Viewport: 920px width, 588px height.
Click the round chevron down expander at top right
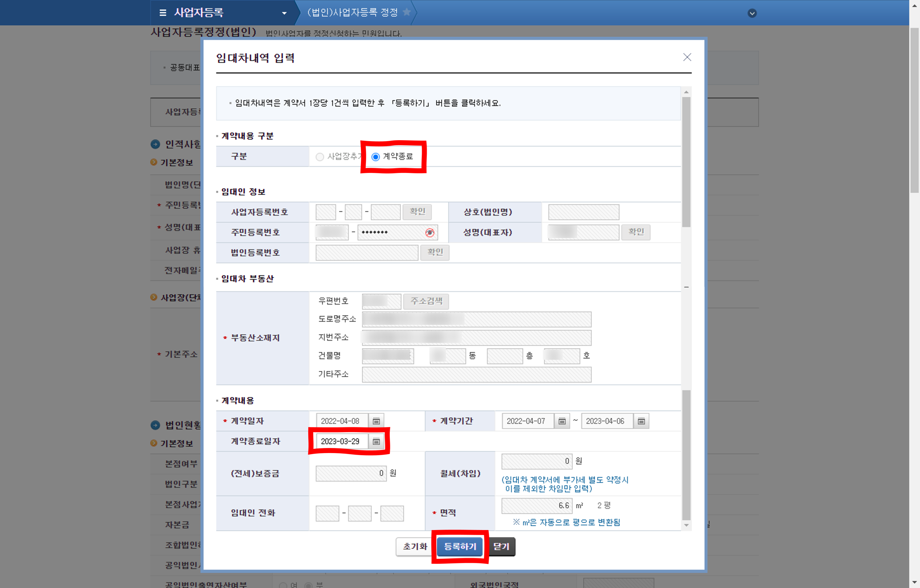pos(752,13)
